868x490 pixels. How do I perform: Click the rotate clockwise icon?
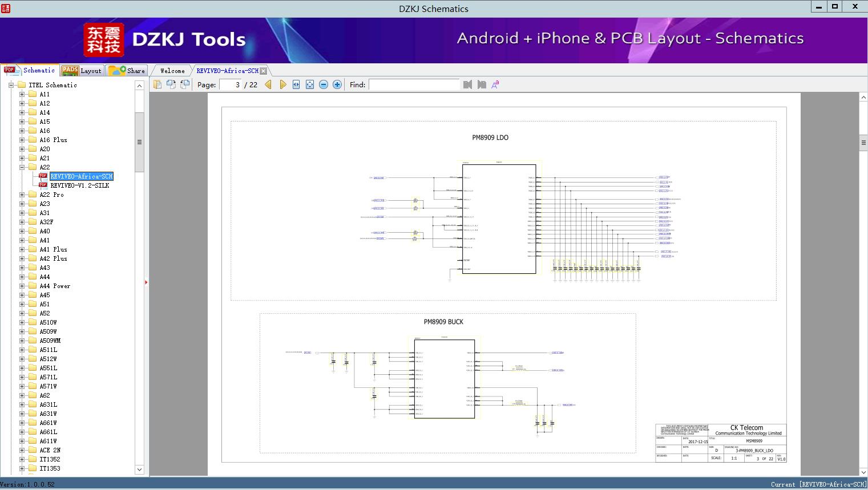click(184, 84)
